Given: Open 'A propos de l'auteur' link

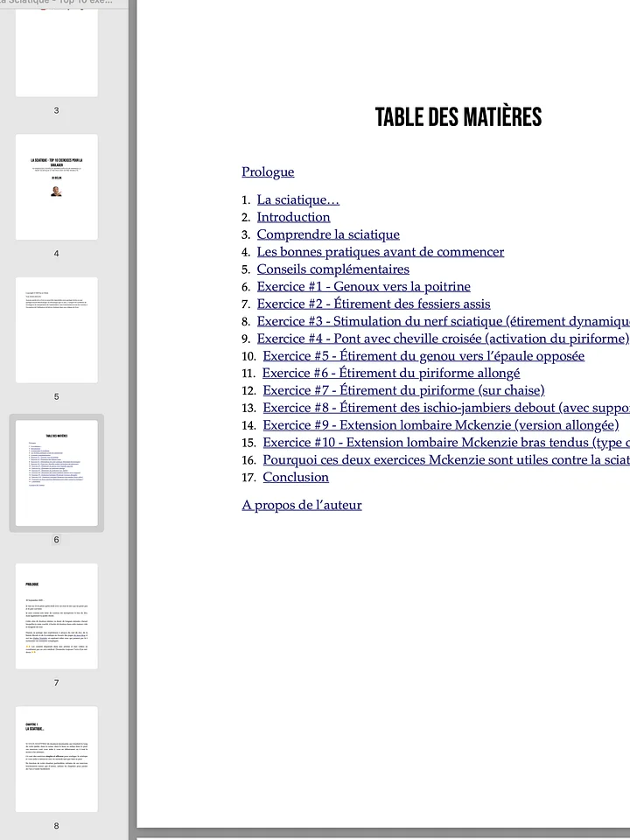Looking at the screenshot, I should (302, 505).
